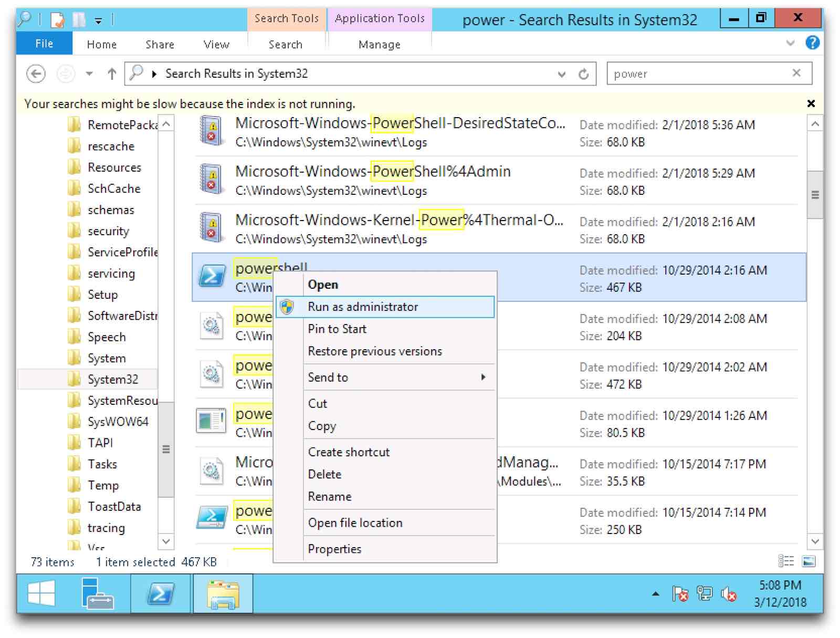840x638 pixels.
Task: Click the New folder quick access icon
Action: [79, 20]
